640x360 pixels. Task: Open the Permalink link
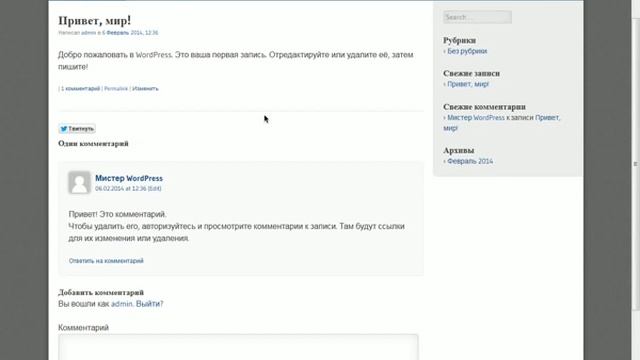116,89
